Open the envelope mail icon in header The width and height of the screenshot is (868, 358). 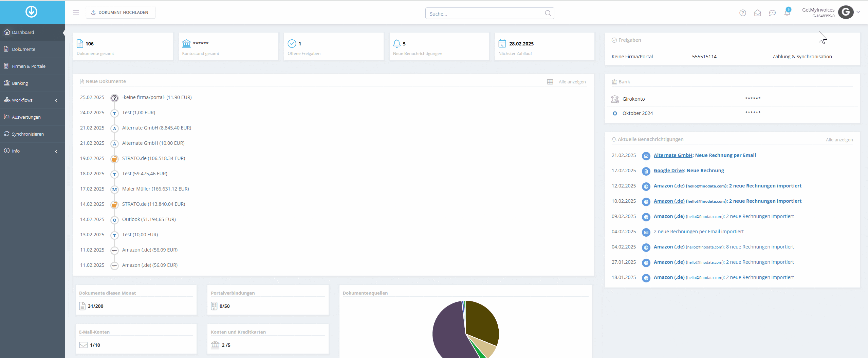click(757, 13)
